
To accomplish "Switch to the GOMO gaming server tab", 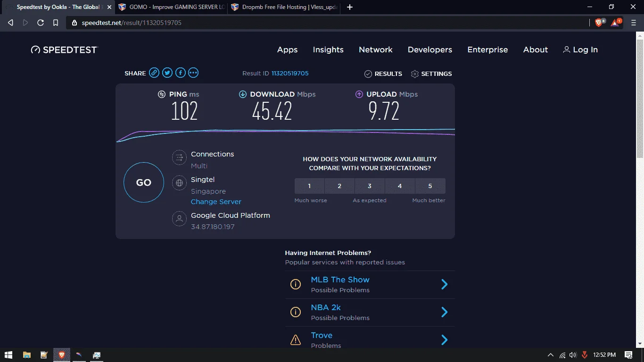I will point(171,7).
